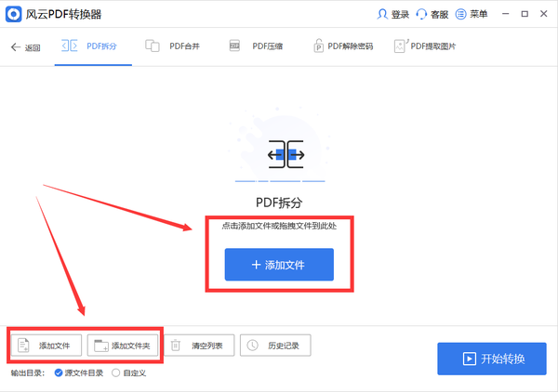Image resolution: width=558 pixels, height=392 pixels.
Task: Open the 菜单 hamburger menu
Action: [x=472, y=15]
